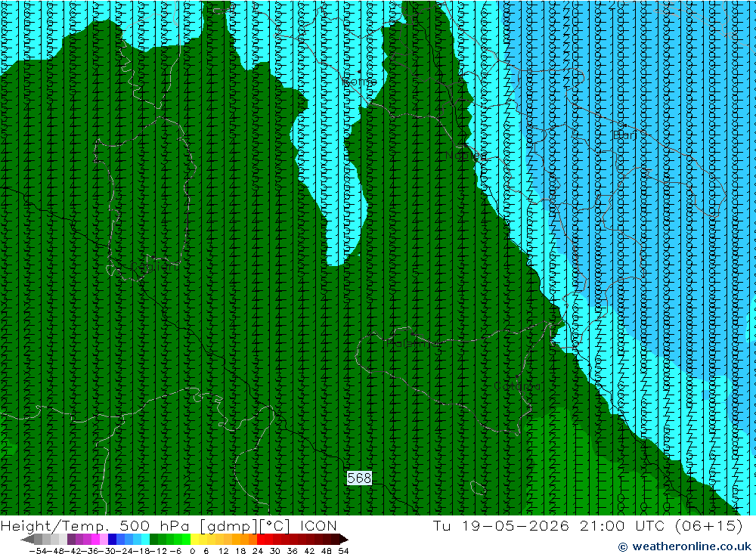Select the dark blue swatch above -30
Screen dimensions: 756x554
(x=113, y=539)
